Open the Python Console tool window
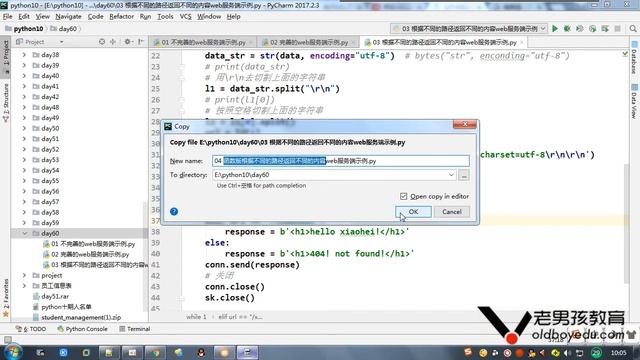This screenshot has height=360, width=640. (x=82, y=329)
